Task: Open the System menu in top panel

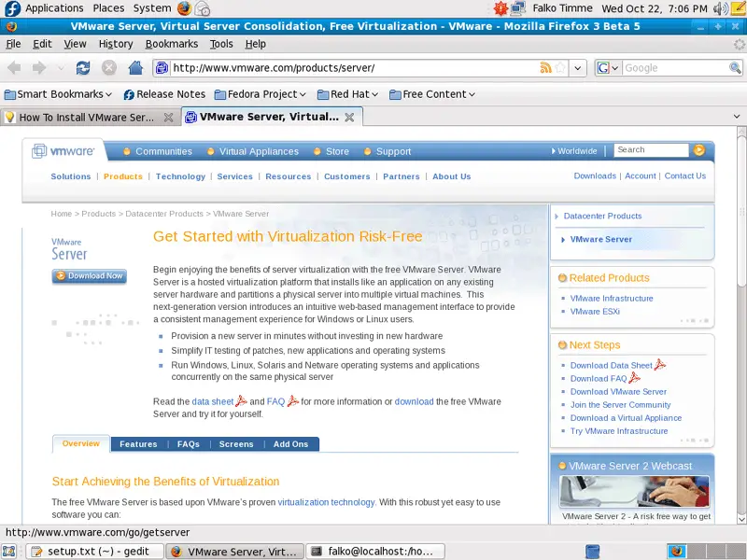Action: click(152, 8)
